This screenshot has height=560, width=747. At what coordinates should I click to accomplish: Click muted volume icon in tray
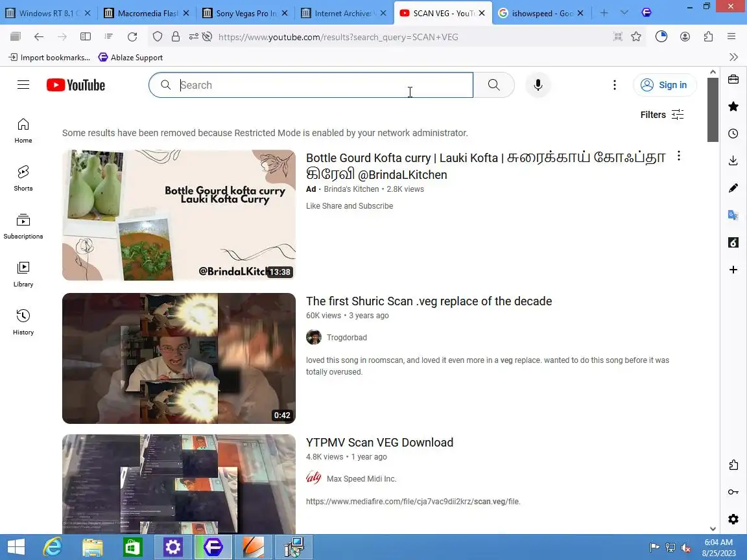coord(686,548)
